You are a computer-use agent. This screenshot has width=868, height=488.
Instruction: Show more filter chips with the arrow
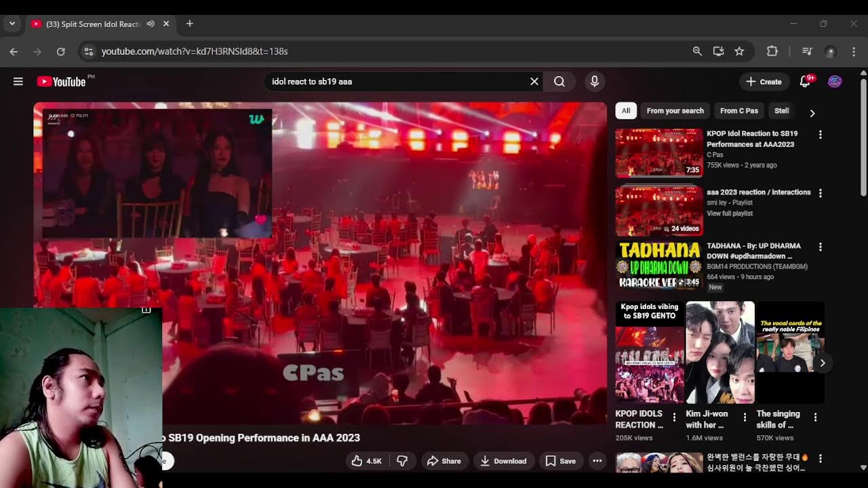coord(812,113)
